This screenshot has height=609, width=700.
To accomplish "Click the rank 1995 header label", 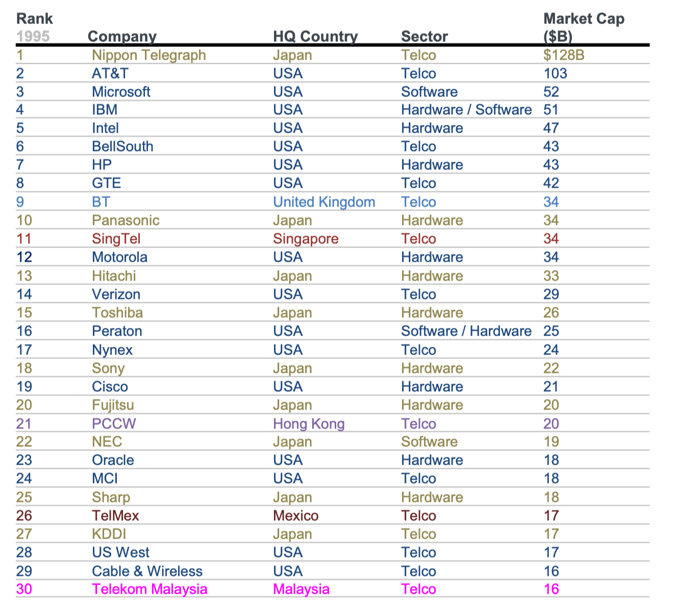I will click(x=33, y=37).
